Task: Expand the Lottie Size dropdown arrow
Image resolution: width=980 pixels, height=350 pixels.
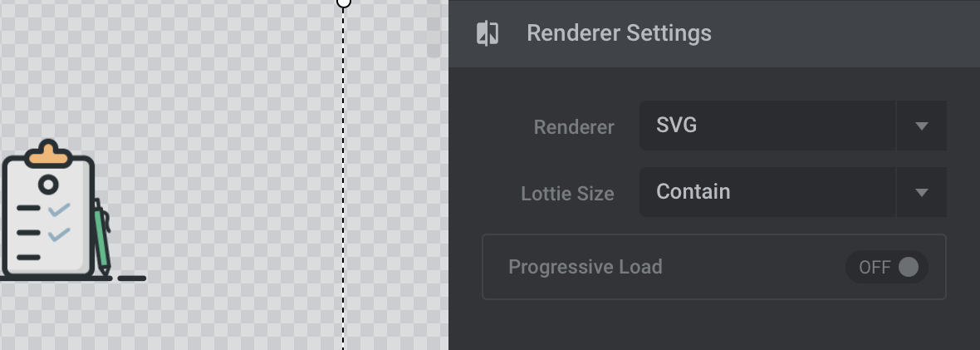Action: tap(921, 192)
